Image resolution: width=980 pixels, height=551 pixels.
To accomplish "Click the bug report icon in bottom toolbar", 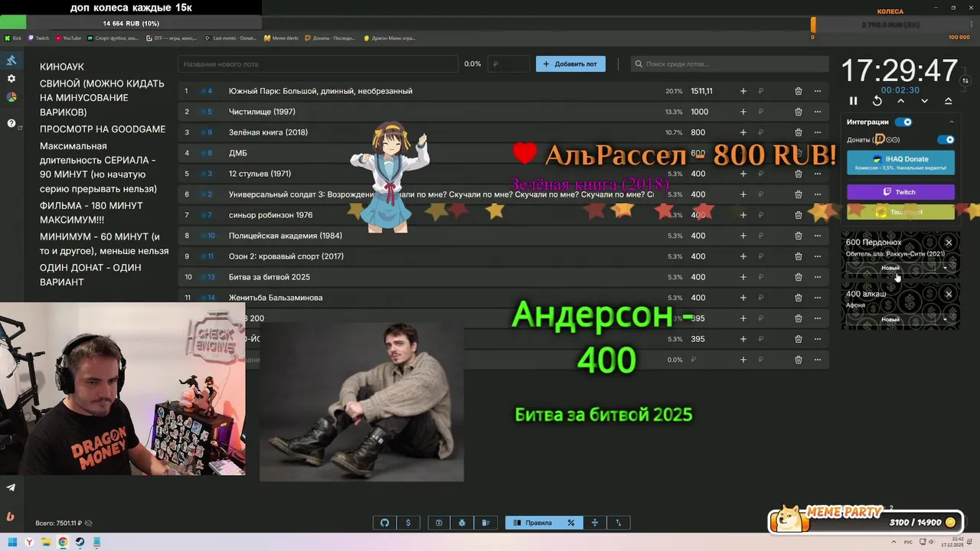I will [462, 523].
